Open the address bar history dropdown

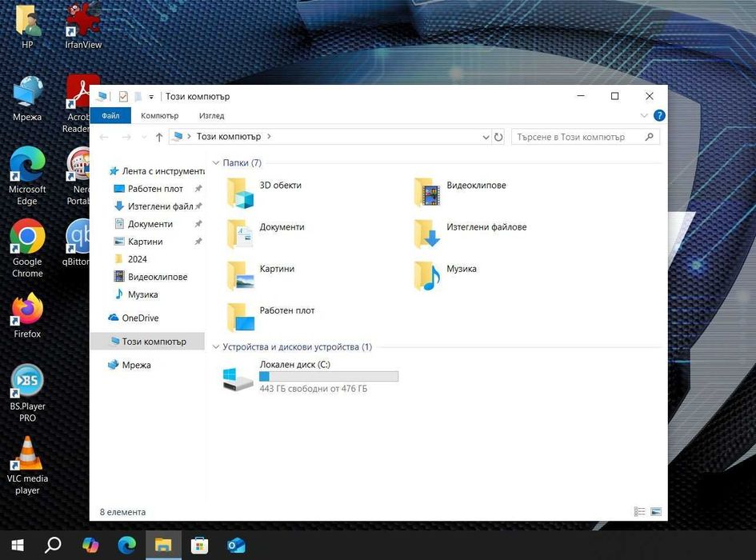tap(486, 137)
